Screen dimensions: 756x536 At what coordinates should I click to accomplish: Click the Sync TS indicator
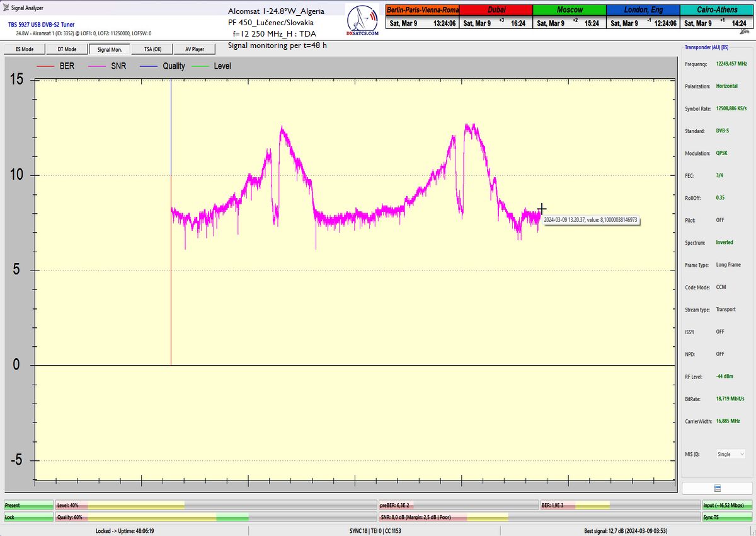tap(726, 517)
